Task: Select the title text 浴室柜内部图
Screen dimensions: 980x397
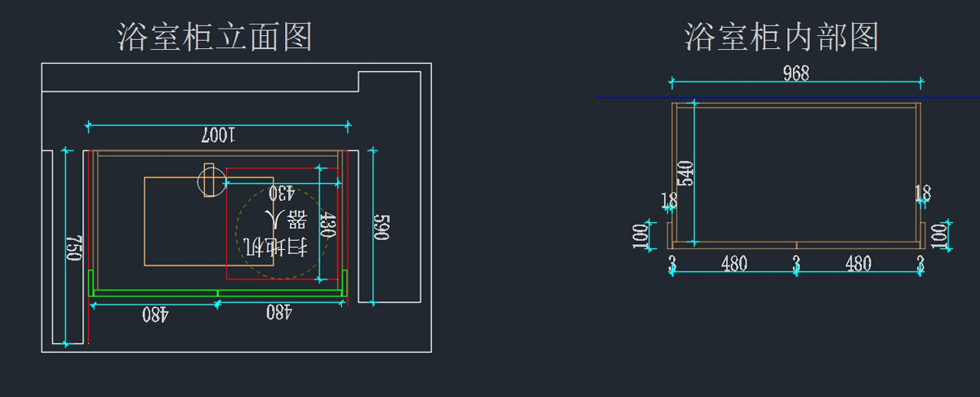Action: 782,38
